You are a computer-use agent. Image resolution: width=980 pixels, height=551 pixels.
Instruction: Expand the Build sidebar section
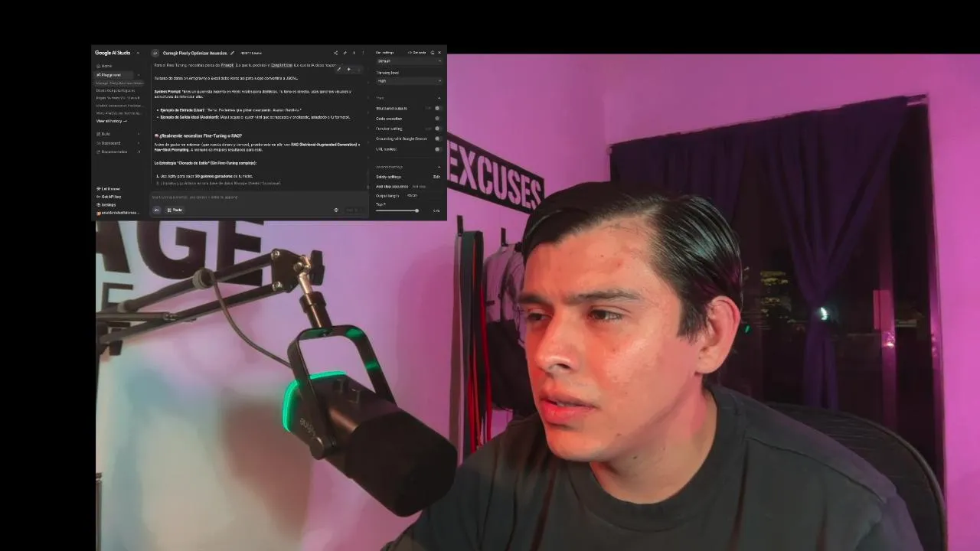pos(118,134)
